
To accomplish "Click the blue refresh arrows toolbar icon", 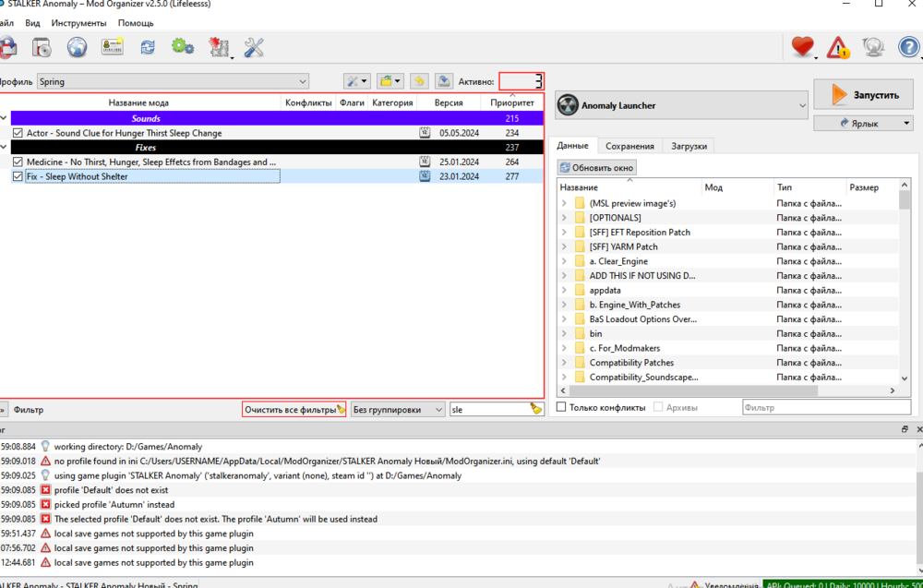I will (148, 47).
